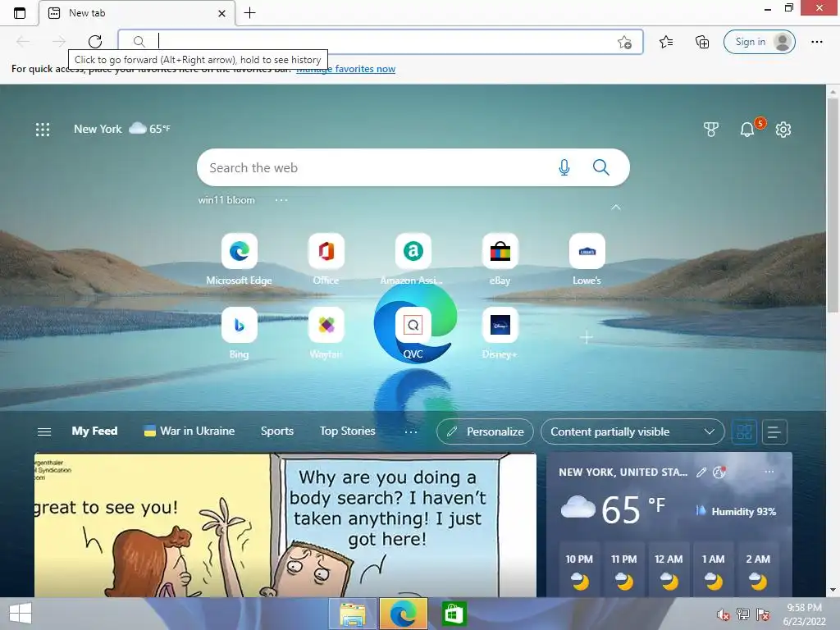Image resolution: width=840 pixels, height=630 pixels.
Task: Click into the address bar
Action: (381, 42)
